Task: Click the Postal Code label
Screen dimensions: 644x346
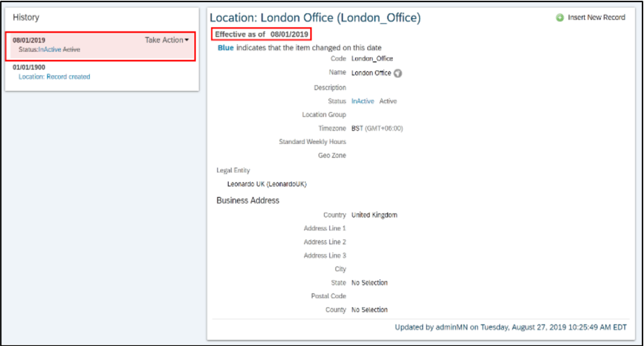Action: coord(328,296)
